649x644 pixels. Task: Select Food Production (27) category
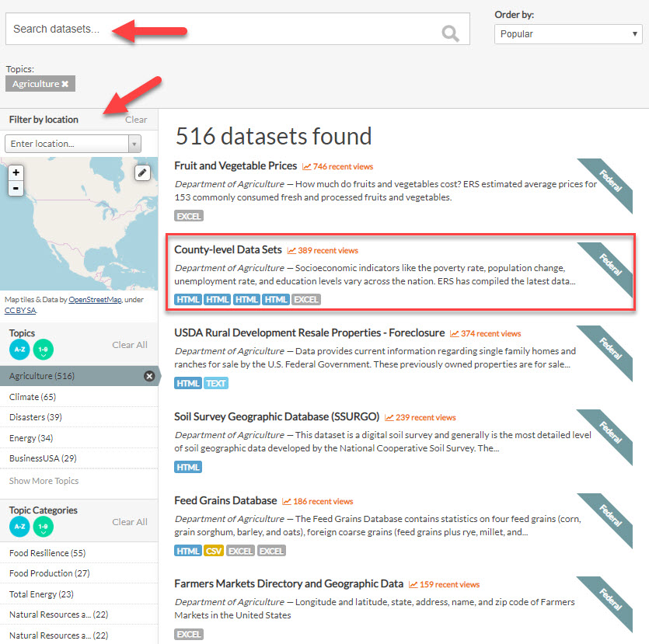click(x=48, y=573)
